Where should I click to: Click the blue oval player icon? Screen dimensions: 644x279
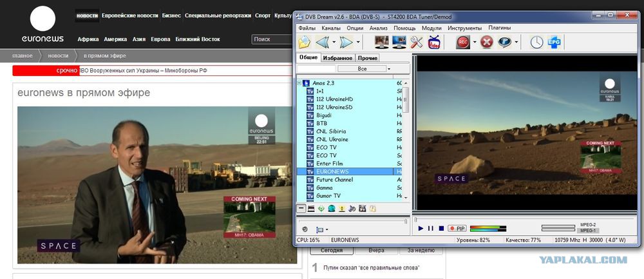[x=504, y=42]
